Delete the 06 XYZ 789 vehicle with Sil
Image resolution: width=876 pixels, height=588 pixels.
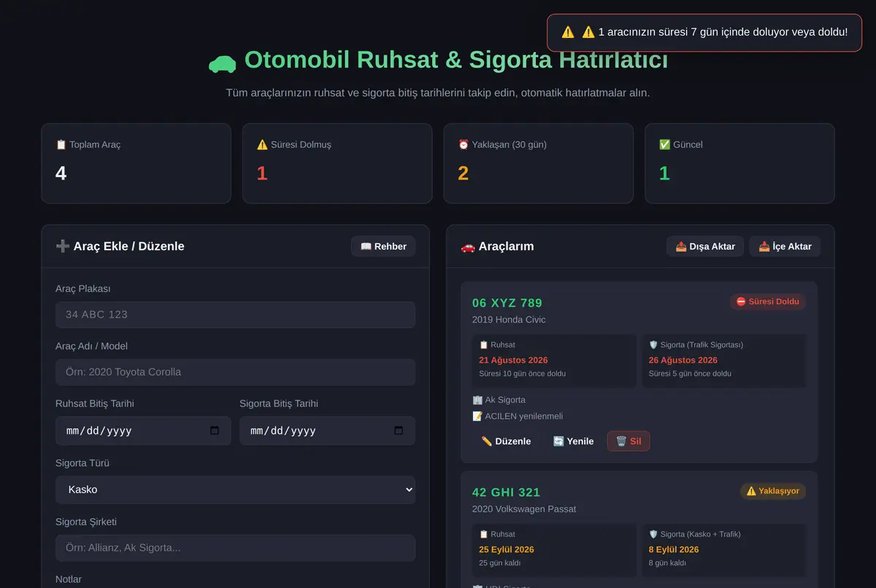[x=629, y=441]
